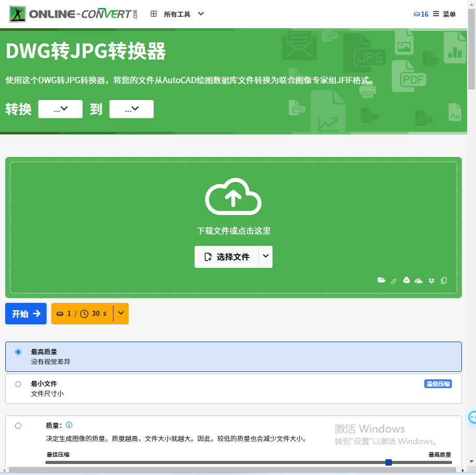Click the horizontal page scrollbar thumb
The height and width of the screenshot is (475, 476).
pos(232,470)
